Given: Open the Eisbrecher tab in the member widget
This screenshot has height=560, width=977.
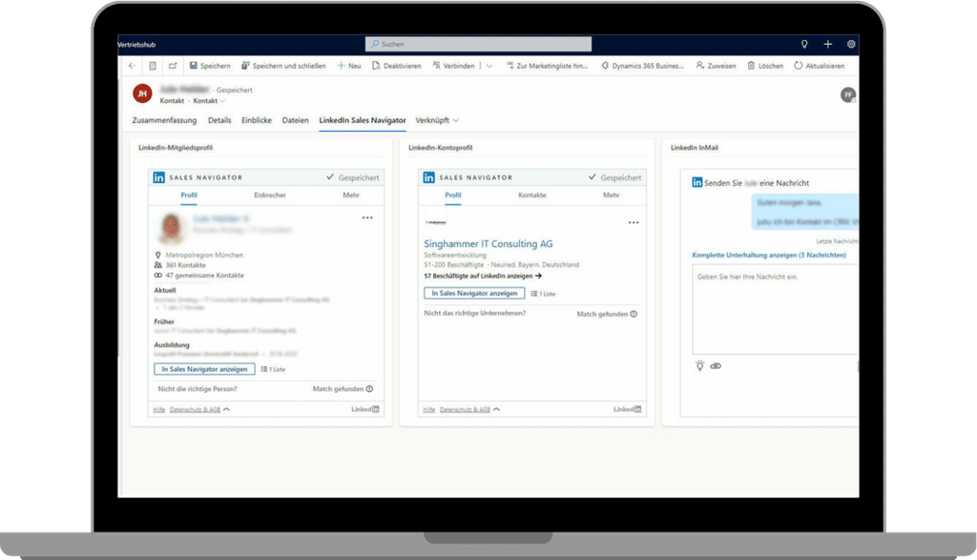Looking at the screenshot, I should click(x=270, y=195).
